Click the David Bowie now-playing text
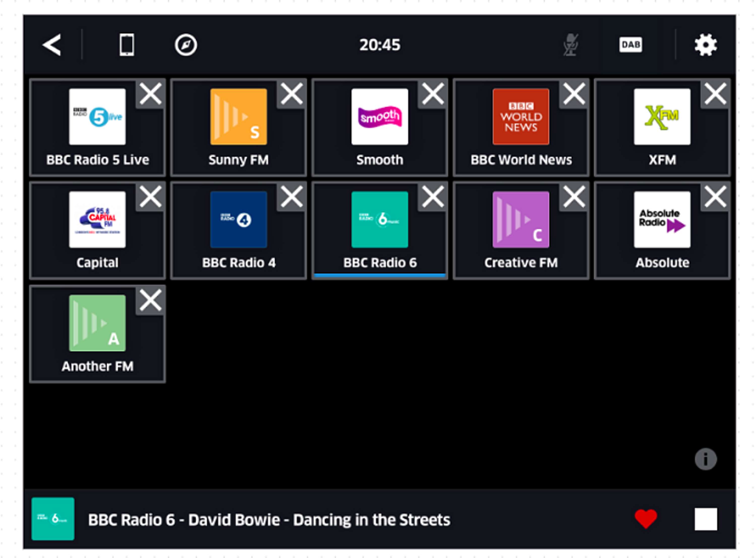 click(269, 520)
